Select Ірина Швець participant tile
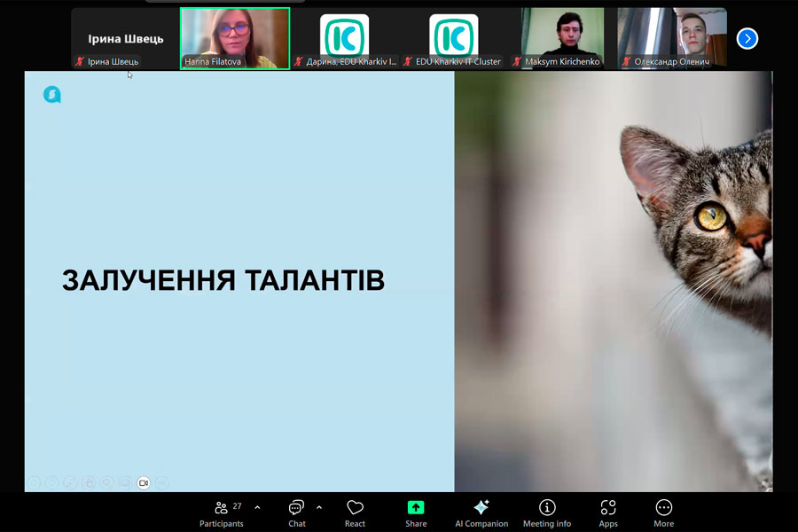 [126, 38]
